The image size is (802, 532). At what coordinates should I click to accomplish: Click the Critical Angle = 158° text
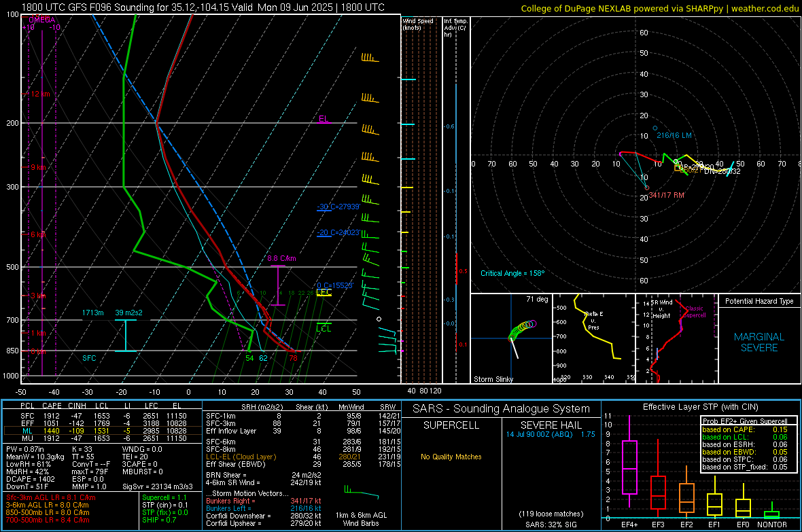pos(512,273)
